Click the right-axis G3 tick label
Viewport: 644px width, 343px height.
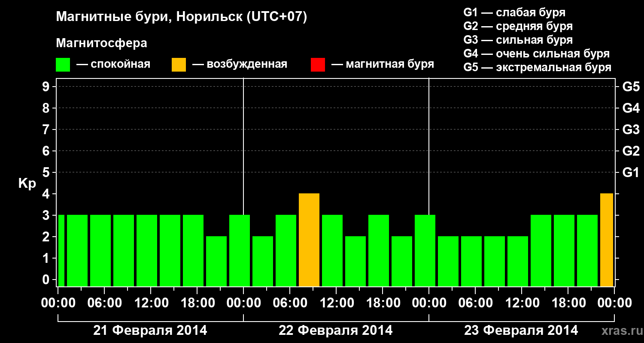(x=631, y=129)
